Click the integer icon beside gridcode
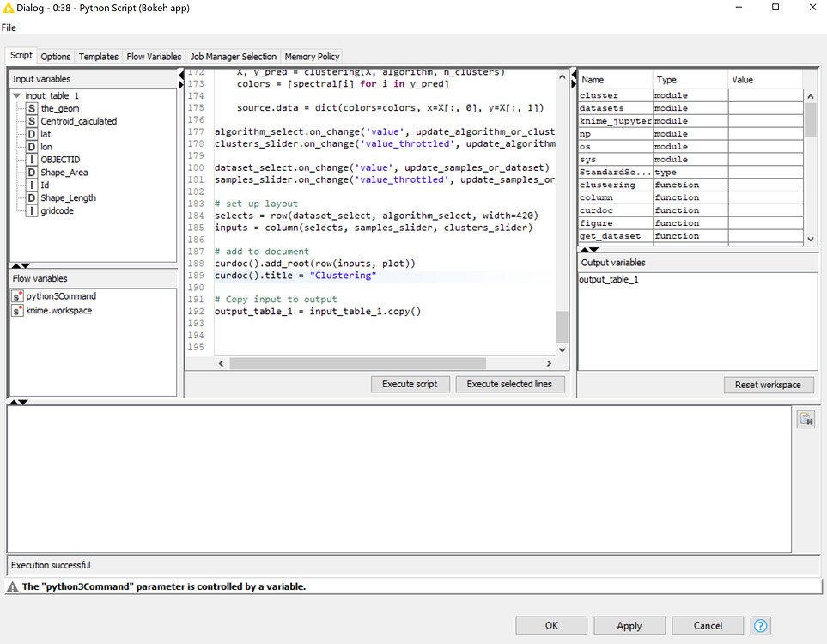The image size is (827, 644). (31, 210)
